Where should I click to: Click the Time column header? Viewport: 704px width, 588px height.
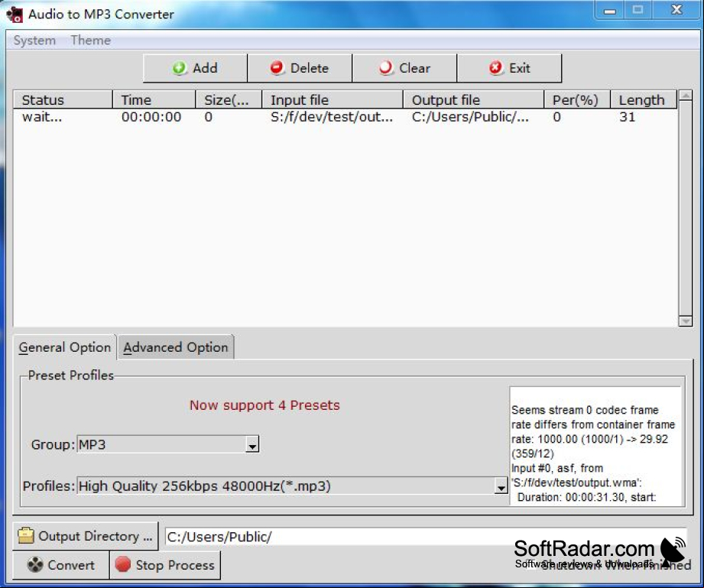pos(154,99)
